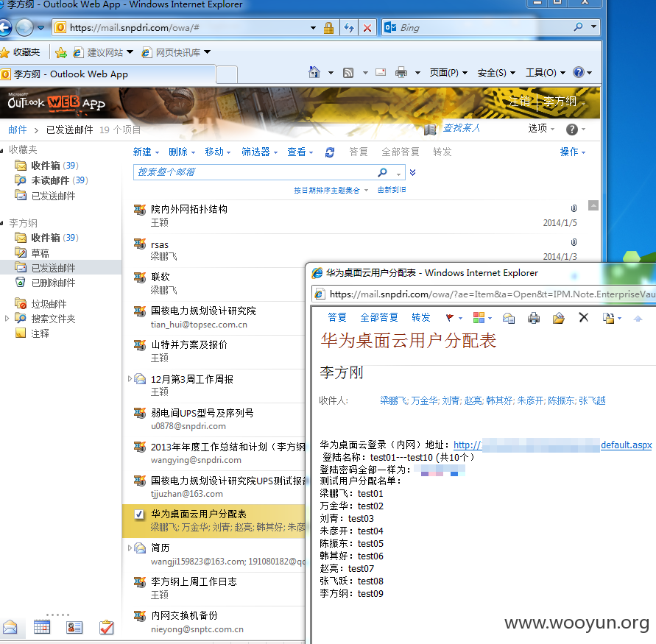Image resolution: width=656 pixels, height=644 pixels.
Task: Click the delete X icon in message window
Action: (x=584, y=317)
